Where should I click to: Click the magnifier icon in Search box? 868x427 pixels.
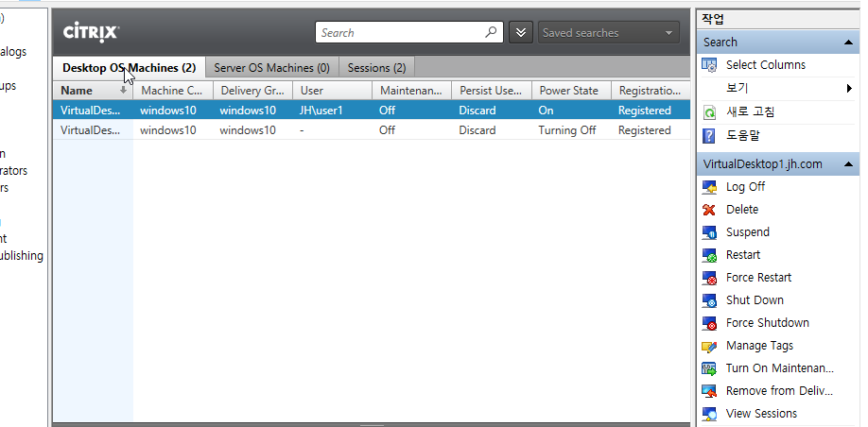(x=491, y=32)
